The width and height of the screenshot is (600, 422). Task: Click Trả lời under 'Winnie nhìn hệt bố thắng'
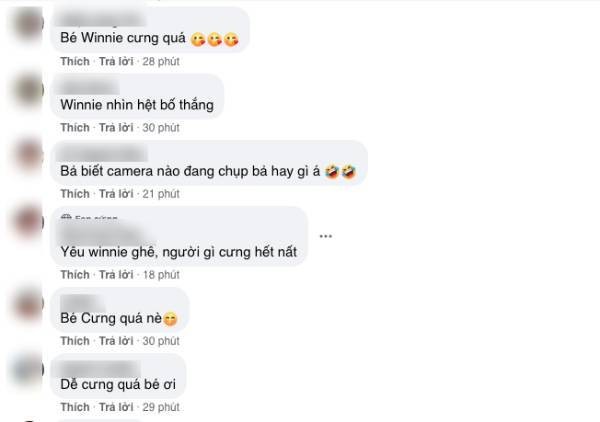coord(116,127)
